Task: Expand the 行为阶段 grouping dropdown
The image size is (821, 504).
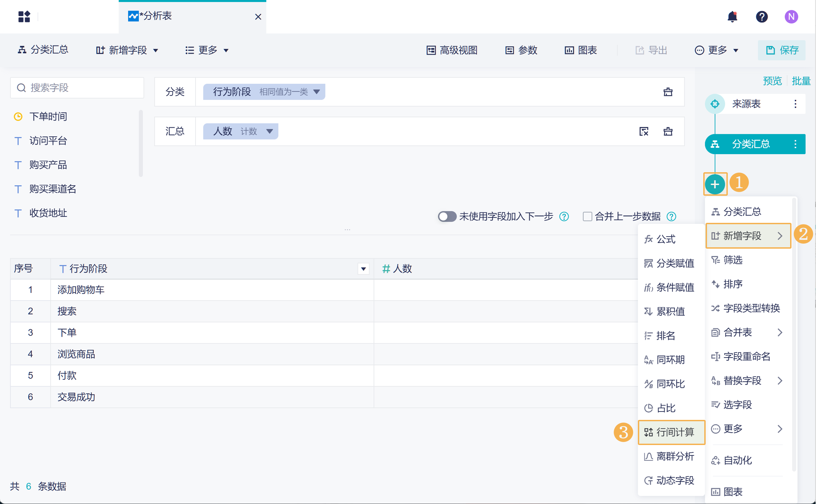Action: (316, 92)
